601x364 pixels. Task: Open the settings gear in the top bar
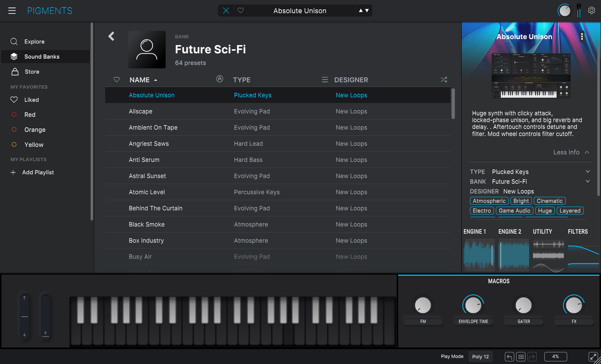click(x=592, y=11)
